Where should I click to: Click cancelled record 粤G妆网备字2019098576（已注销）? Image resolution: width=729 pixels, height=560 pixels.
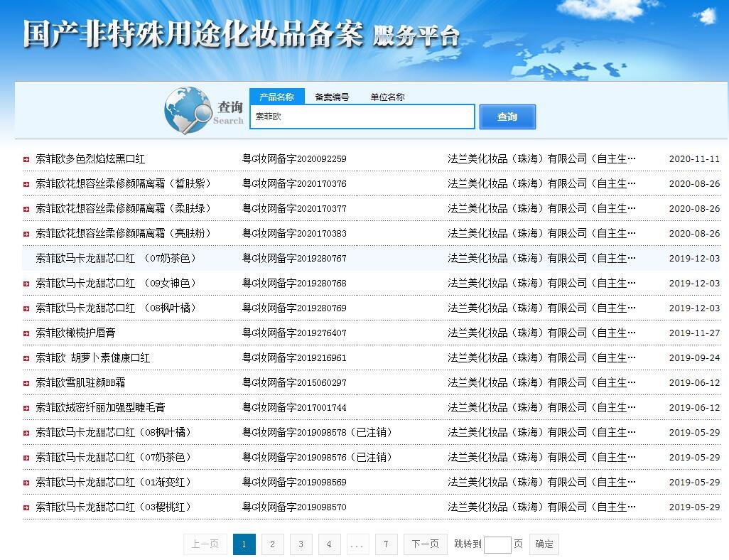coord(317,457)
